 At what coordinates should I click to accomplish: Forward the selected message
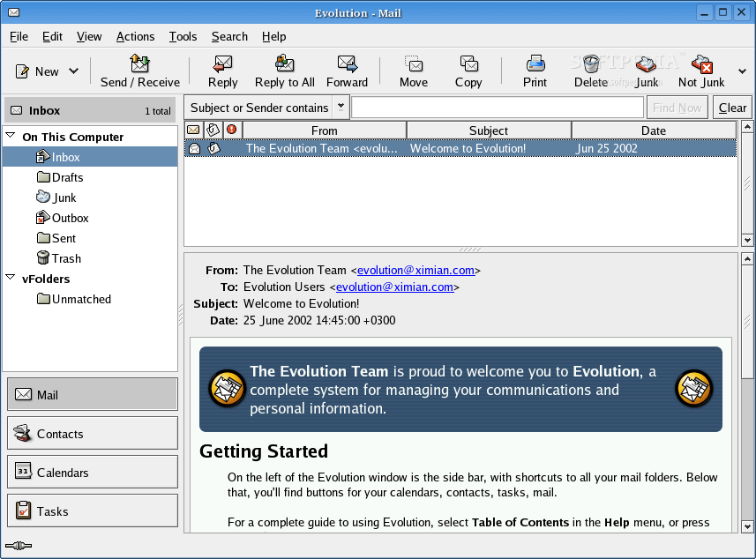tap(347, 63)
